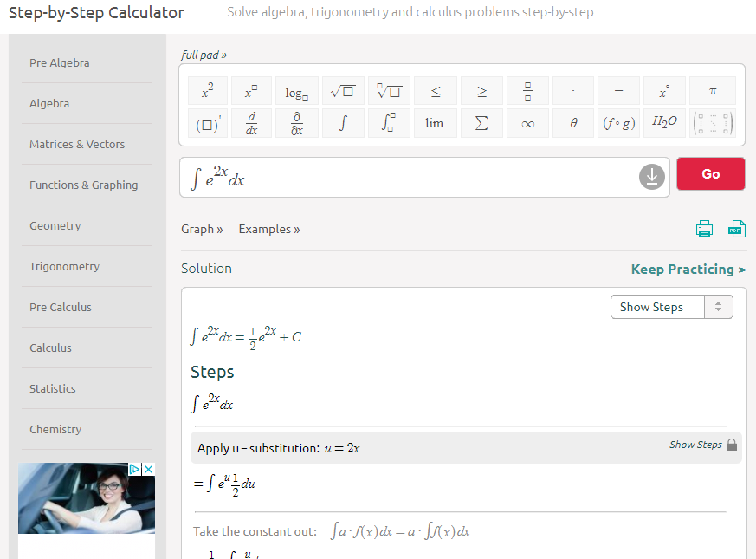This screenshot has width=756, height=559.
Task: Click the derivative d/dx icon
Action: pyautogui.click(x=250, y=122)
